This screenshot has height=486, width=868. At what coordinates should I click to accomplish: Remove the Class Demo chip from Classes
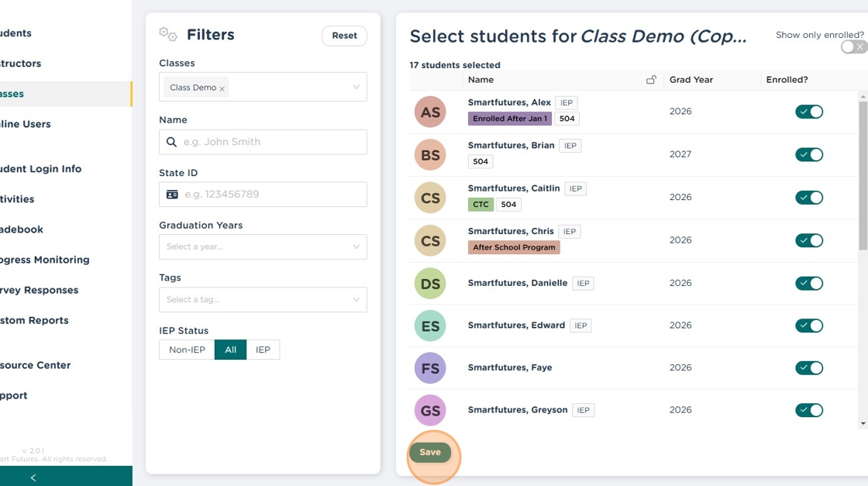point(222,88)
